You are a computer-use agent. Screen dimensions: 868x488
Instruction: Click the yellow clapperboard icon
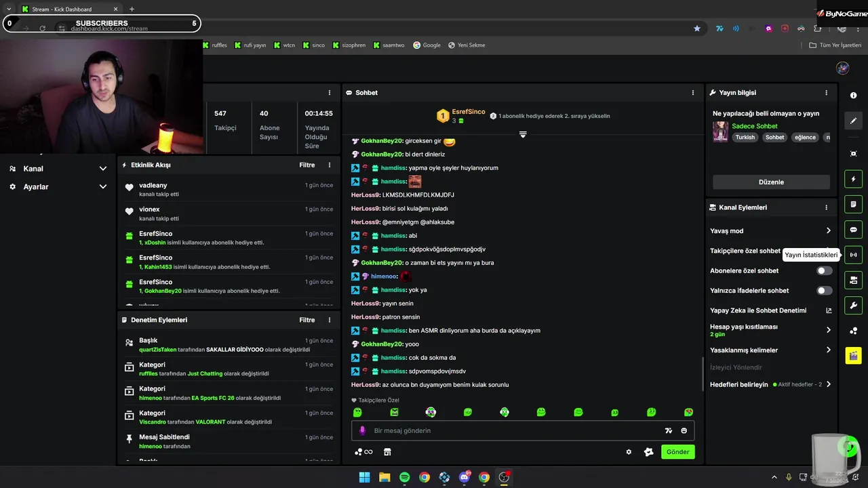pos(853,355)
